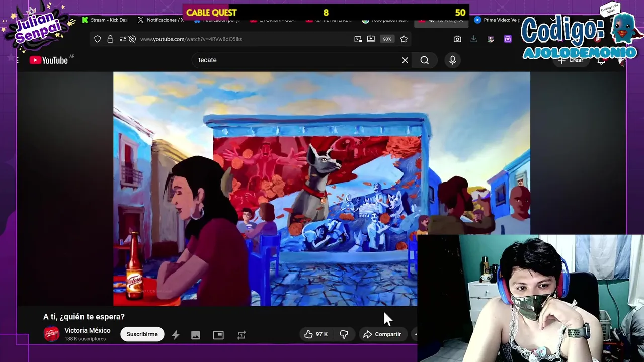Select the youtube.com URL in address bar
Viewport: 644px width, 362px height.
(x=191, y=39)
